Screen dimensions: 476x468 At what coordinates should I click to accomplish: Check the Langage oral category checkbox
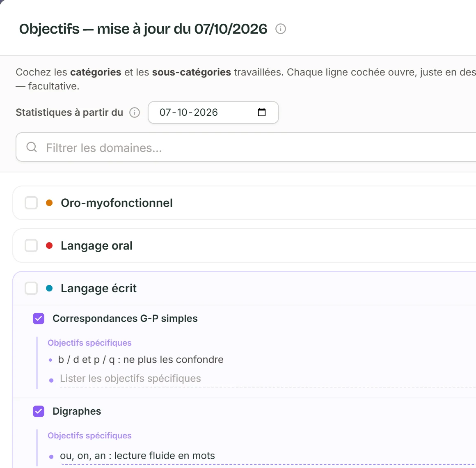pyautogui.click(x=31, y=245)
